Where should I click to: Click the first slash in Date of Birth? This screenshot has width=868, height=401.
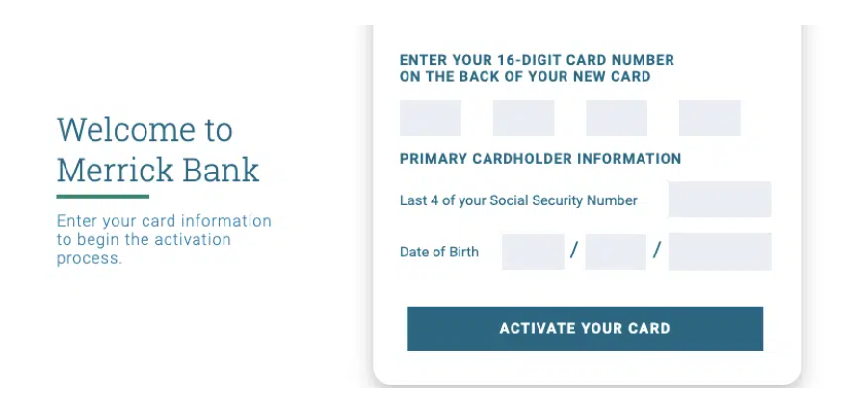tap(574, 252)
